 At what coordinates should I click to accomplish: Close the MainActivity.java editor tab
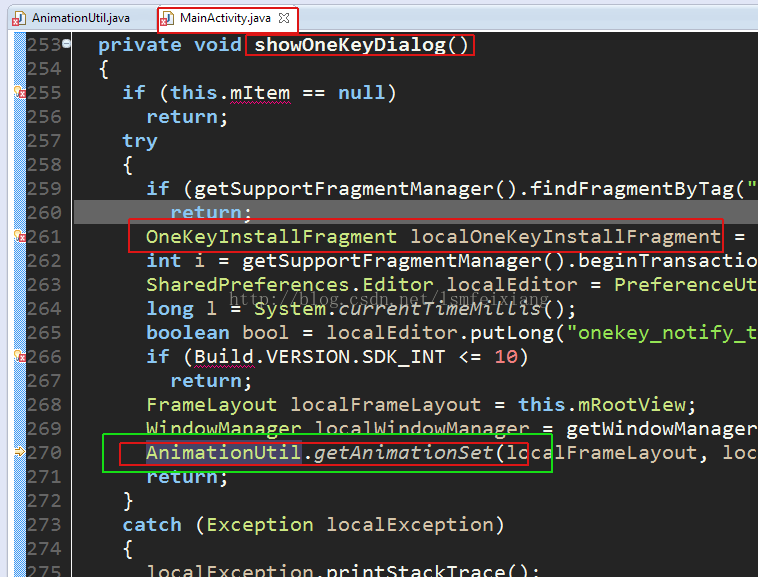click(x=284, y=18)
